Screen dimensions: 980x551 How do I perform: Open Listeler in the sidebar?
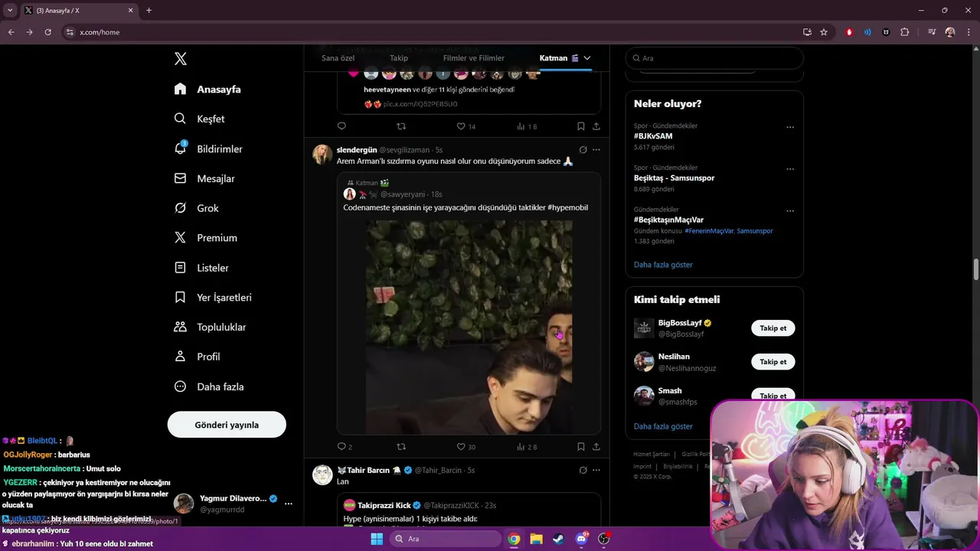[201, 268]
